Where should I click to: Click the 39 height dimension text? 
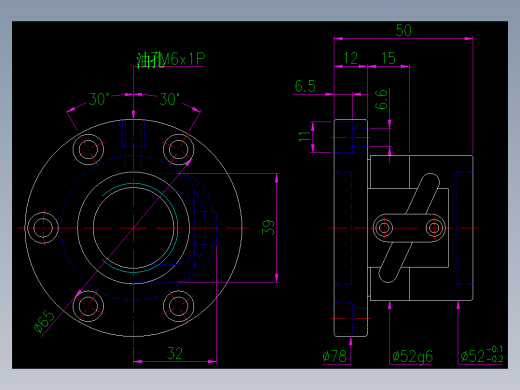(x=268, y=227)
